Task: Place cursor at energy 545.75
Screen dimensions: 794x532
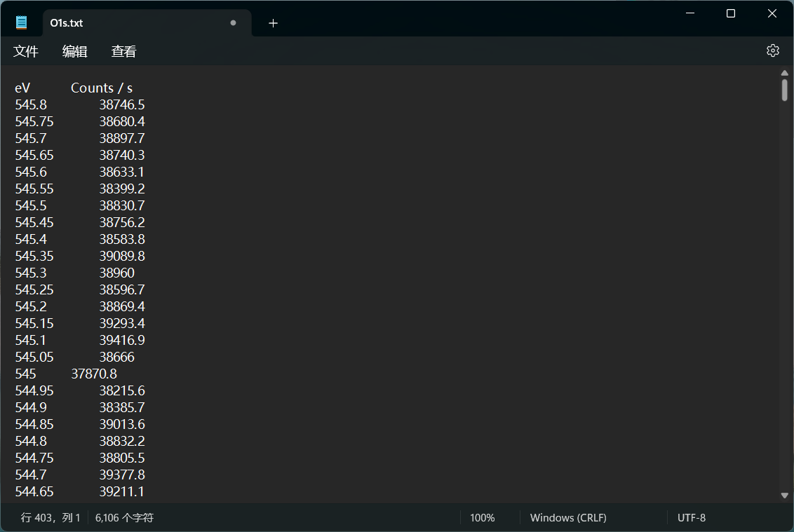Action: pos(34,121)
